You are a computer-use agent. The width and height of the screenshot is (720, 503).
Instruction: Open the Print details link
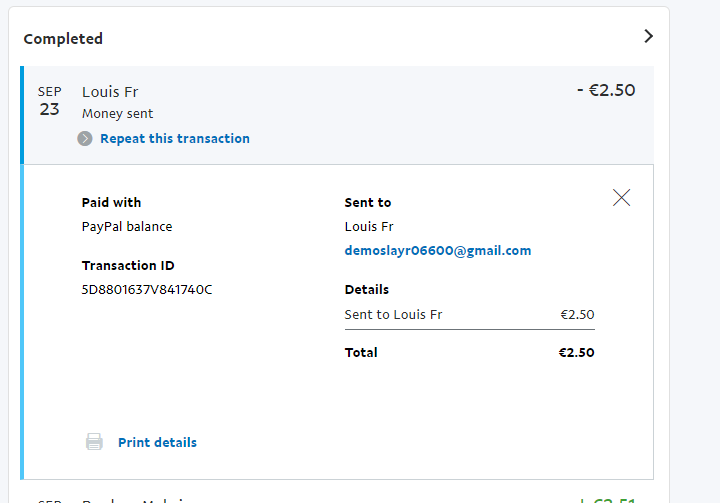pyautogui.click(x=157, y=442)
